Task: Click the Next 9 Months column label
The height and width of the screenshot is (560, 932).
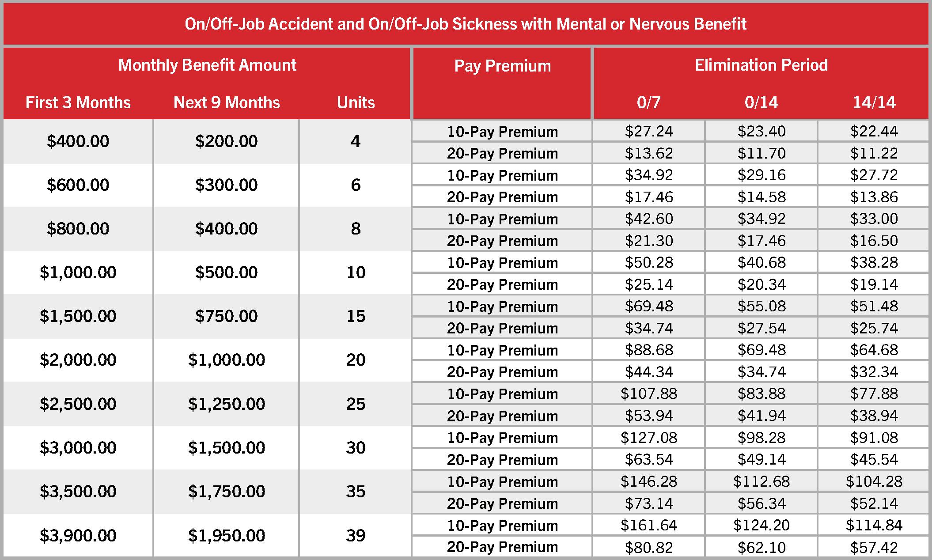Action: 227,102
